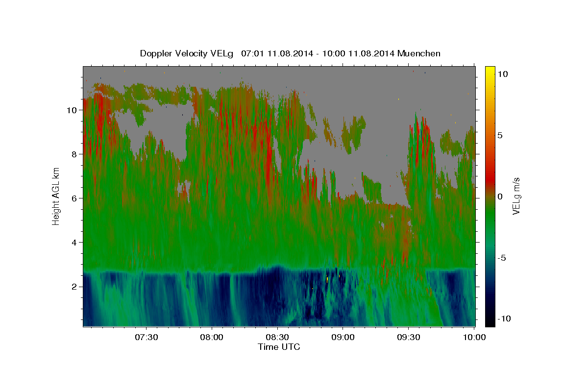Click the height axis label '10' on left

coord(72,110)
